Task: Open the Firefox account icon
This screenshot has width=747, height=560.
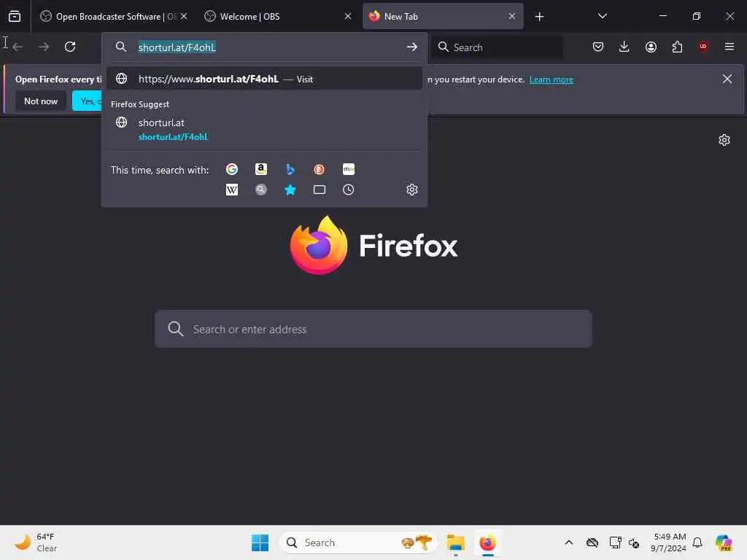Action: [x=651, y=47]
